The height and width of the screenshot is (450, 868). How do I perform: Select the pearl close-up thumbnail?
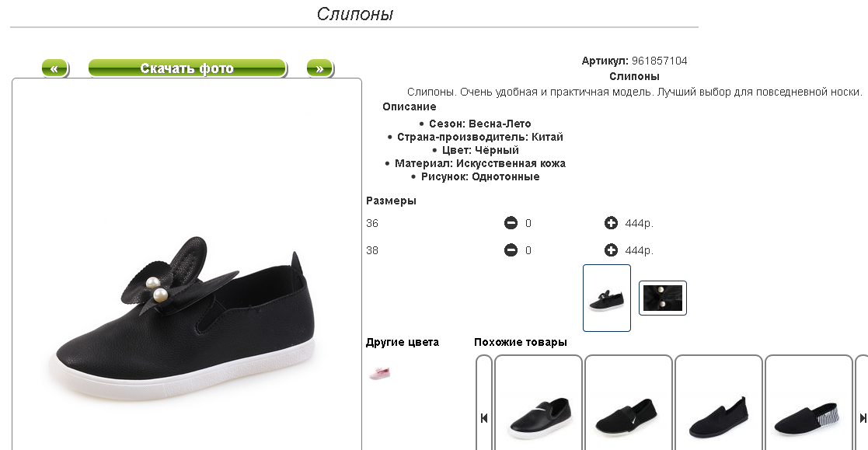(663, 298)
